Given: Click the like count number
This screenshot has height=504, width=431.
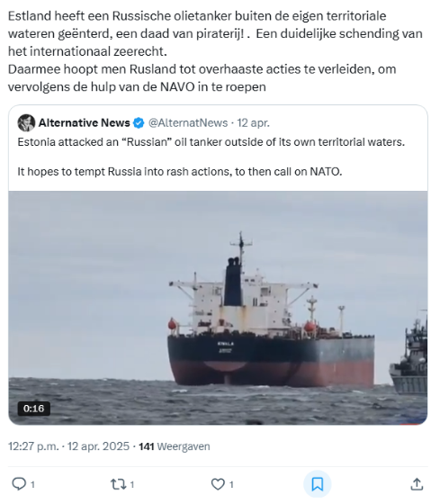Looking at the screenshot, I should coord(231,484).
